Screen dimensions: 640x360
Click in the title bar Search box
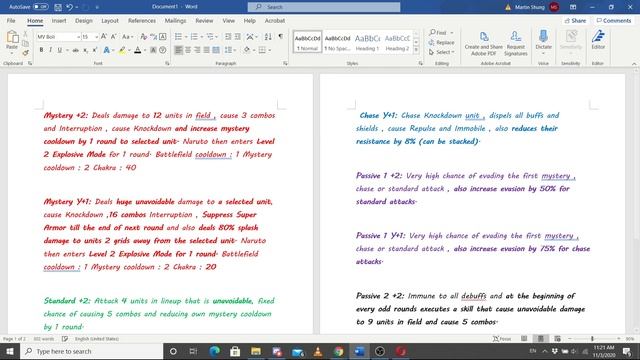point(324,7)
